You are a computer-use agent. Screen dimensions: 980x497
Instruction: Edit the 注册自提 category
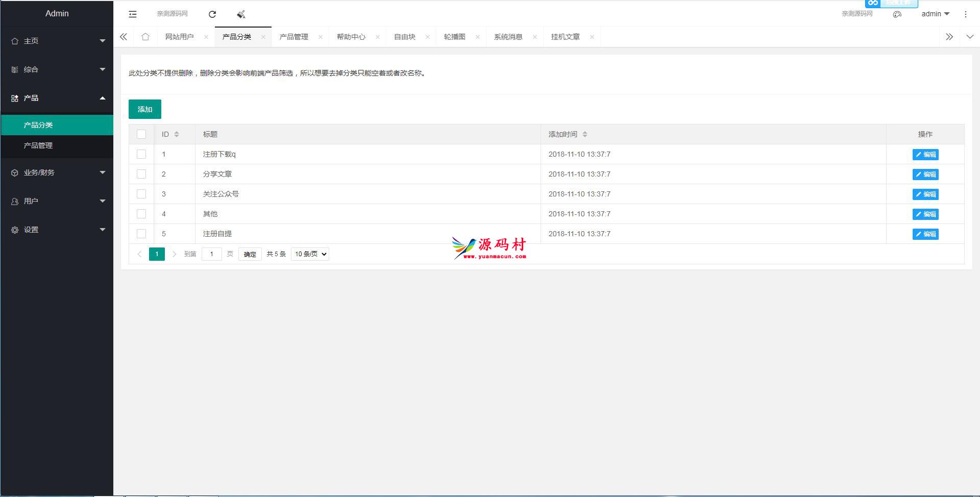925,234
